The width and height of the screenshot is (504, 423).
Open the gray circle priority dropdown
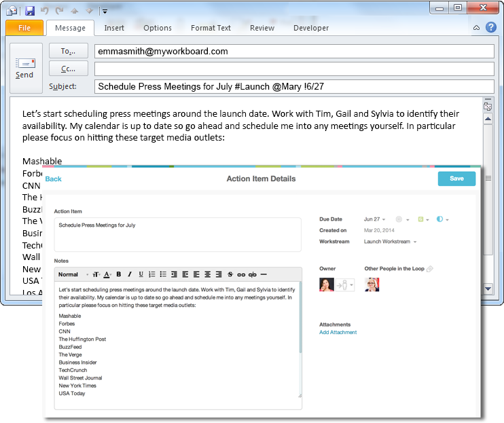coord(402,219)
